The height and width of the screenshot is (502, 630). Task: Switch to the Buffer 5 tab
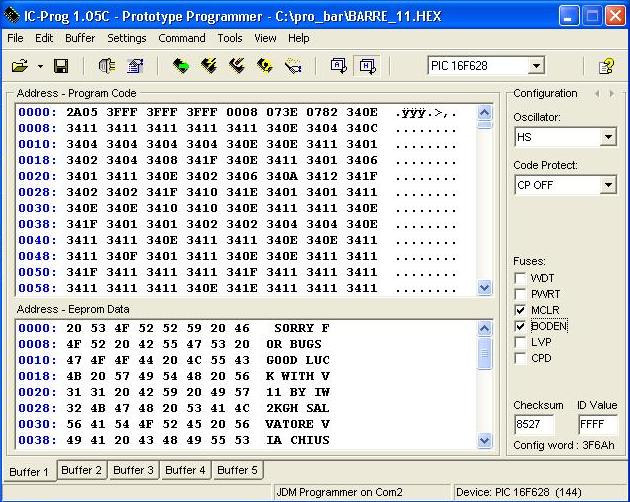237,470
